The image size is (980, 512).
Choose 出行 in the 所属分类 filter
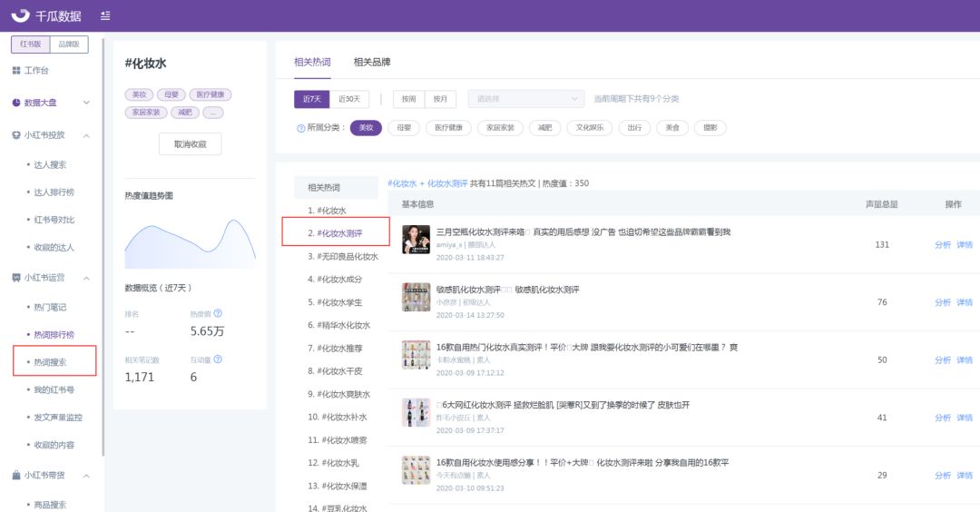coord(634,127)
